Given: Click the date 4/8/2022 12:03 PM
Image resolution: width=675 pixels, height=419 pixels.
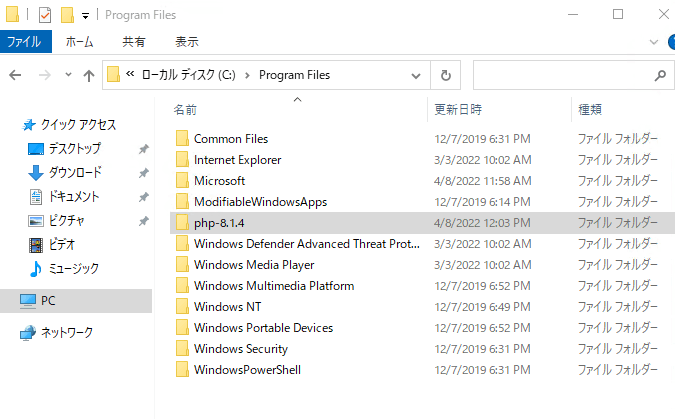Looking at the screenshot, I should pyautogui.click(x=482, y=223).
